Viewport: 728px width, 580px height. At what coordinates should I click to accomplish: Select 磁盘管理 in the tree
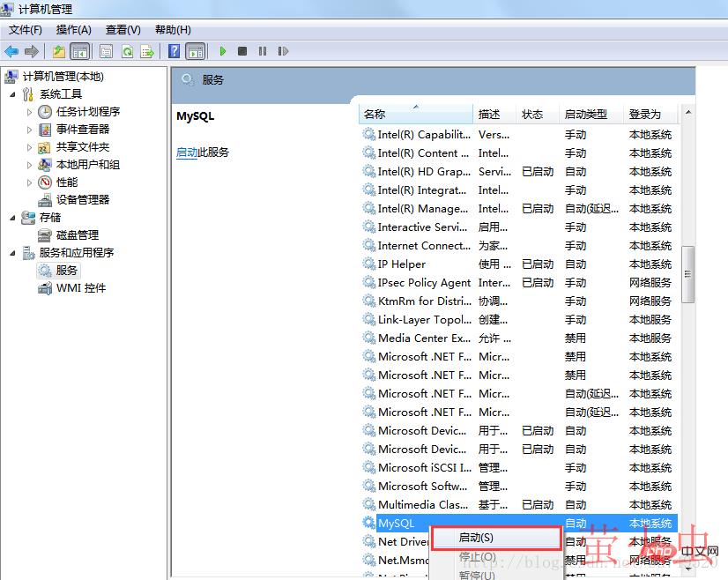pyautogui.click(x=77, y=235)
